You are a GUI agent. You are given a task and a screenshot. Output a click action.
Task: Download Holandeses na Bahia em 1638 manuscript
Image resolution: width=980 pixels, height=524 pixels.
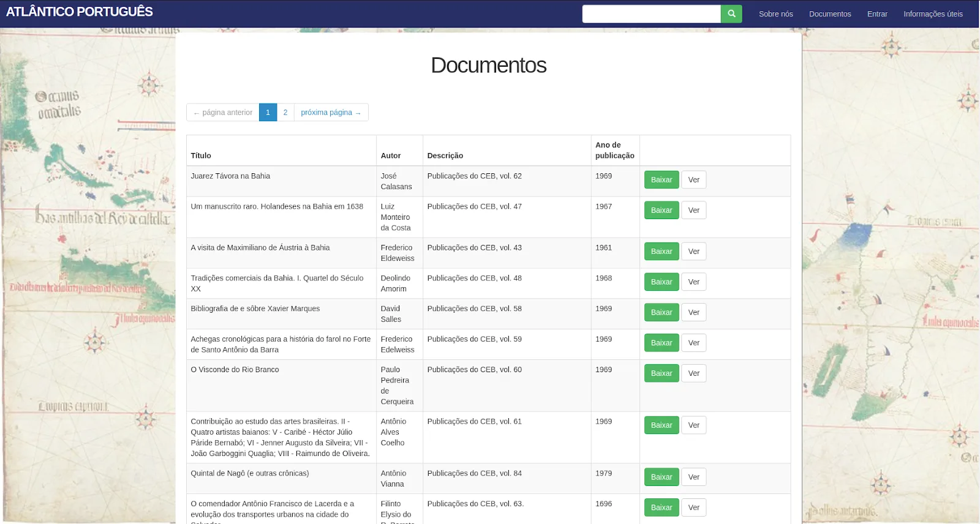(x=661, y=211)
